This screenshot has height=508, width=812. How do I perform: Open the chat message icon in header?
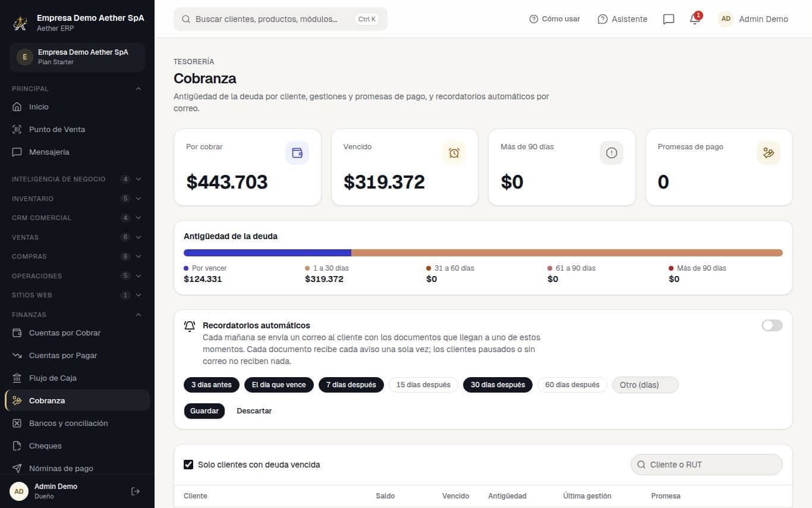668,19
